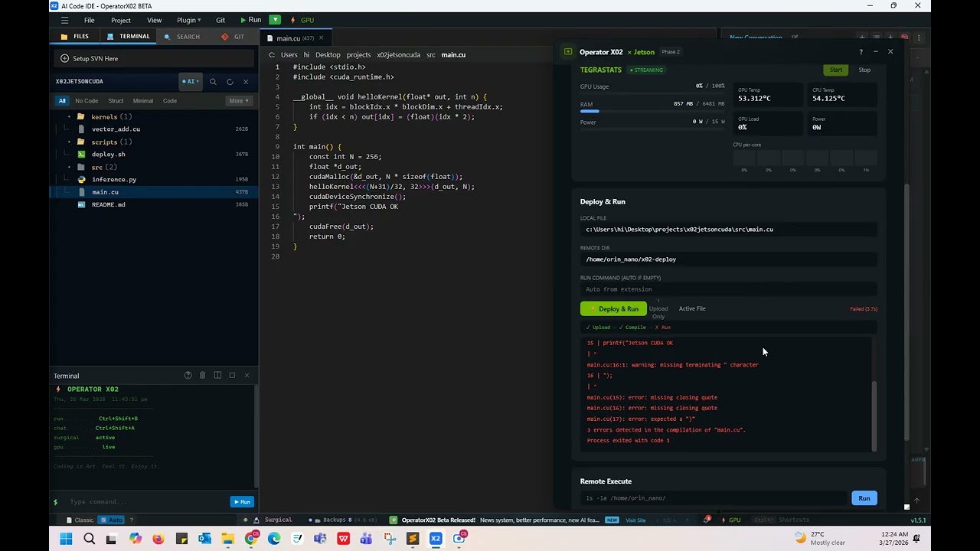Switch to the SEARCH tab
This screenshot has height=551, width=980.
pos(182,36)
